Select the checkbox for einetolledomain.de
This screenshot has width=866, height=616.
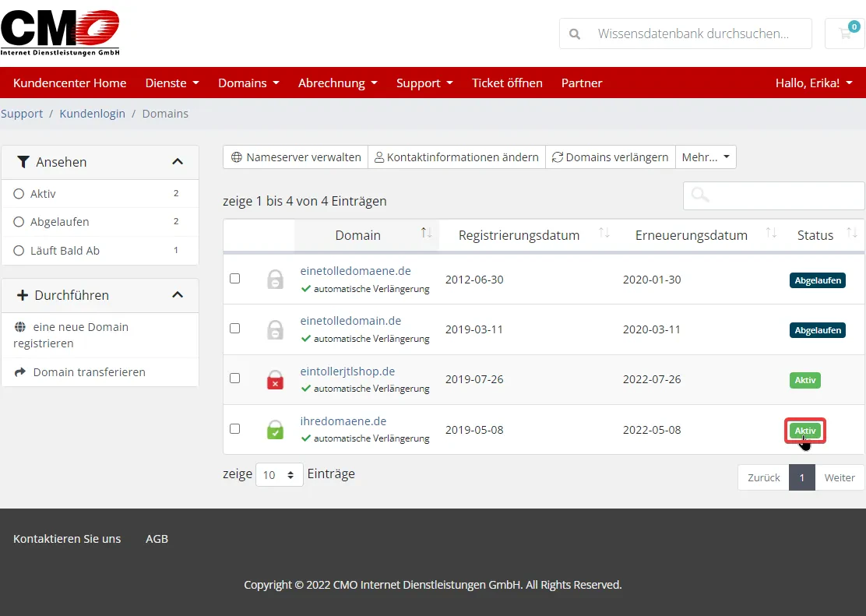(234, 328)
